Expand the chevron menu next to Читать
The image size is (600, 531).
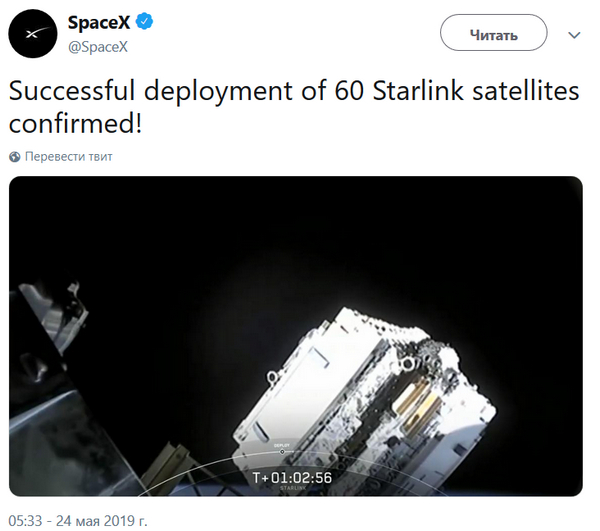574,34
